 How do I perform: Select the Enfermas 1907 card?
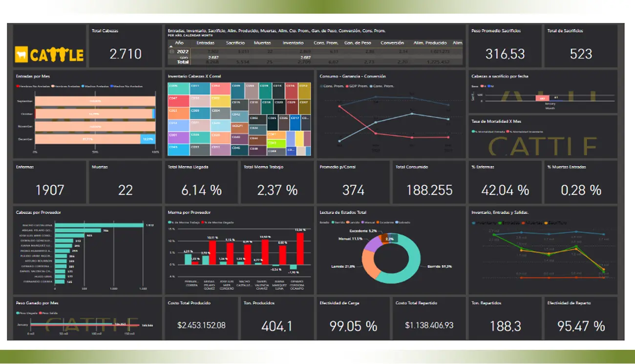pyautogui.click(x=49, y=182)
